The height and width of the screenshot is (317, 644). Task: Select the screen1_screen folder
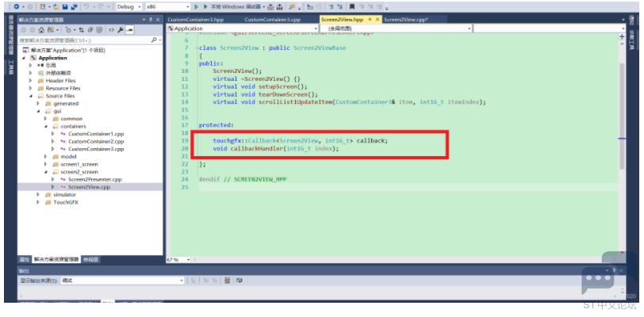79,164
